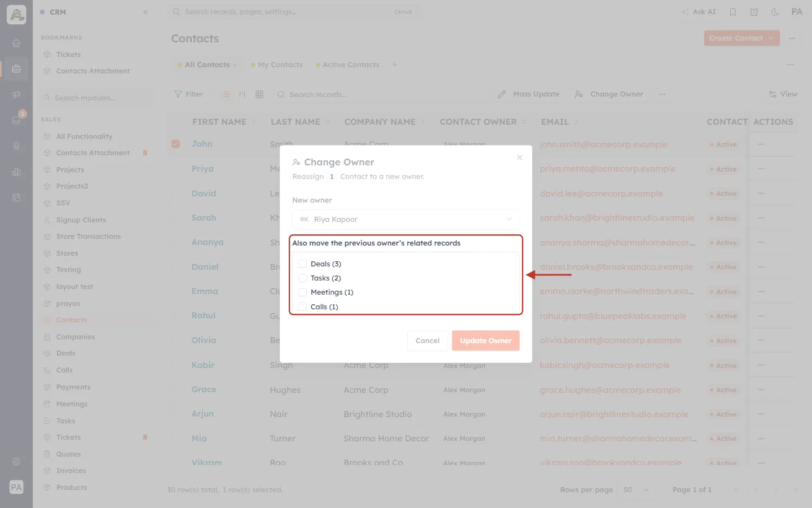Check the Tasks (2) option
Screen dimensions: 812x508
point(303,278)
